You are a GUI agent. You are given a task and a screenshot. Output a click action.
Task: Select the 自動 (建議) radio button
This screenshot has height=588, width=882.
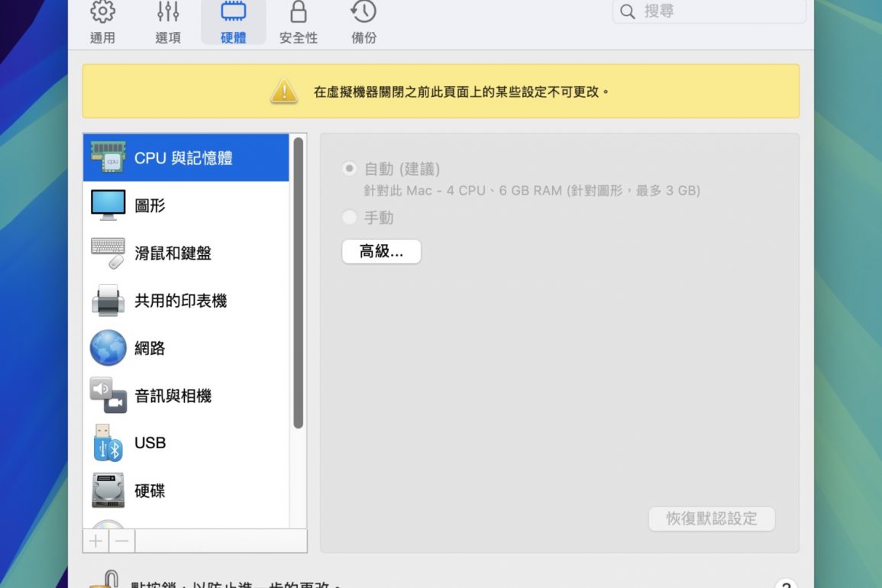[350, 169]
